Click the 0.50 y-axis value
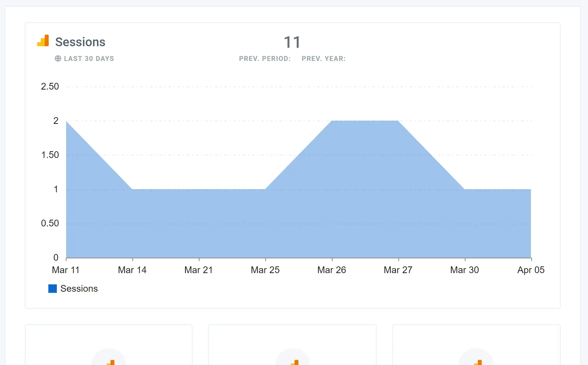 tap(50, 223)
